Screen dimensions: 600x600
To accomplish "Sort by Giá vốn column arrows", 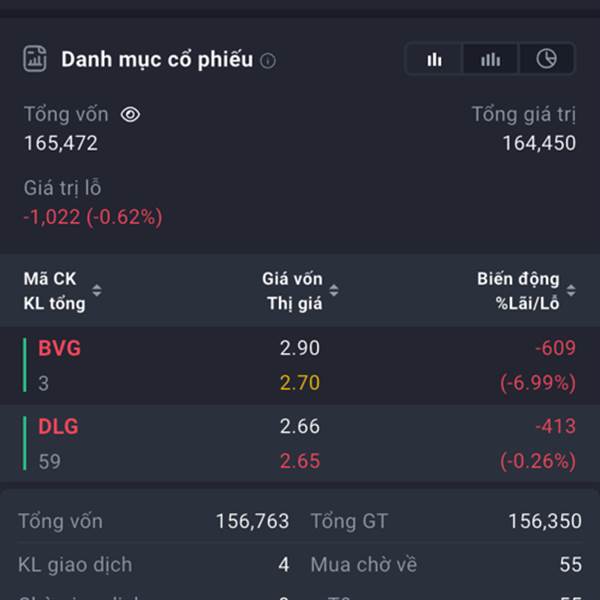I will tap(333, 291).
